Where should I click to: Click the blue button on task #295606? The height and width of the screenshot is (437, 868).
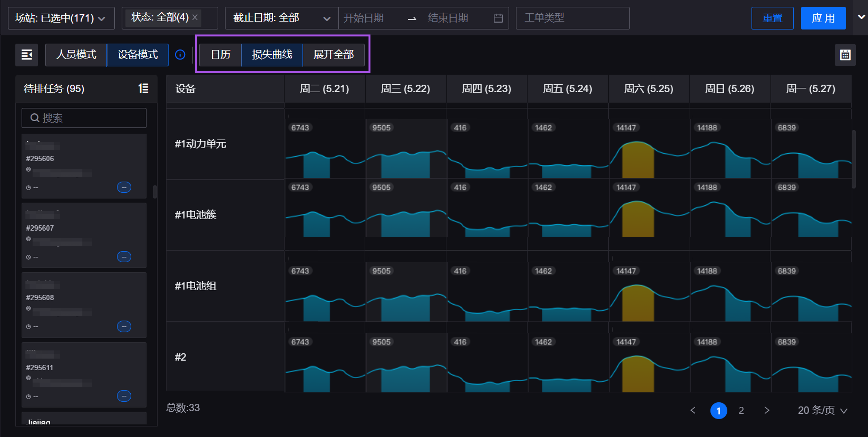point(124,187)
